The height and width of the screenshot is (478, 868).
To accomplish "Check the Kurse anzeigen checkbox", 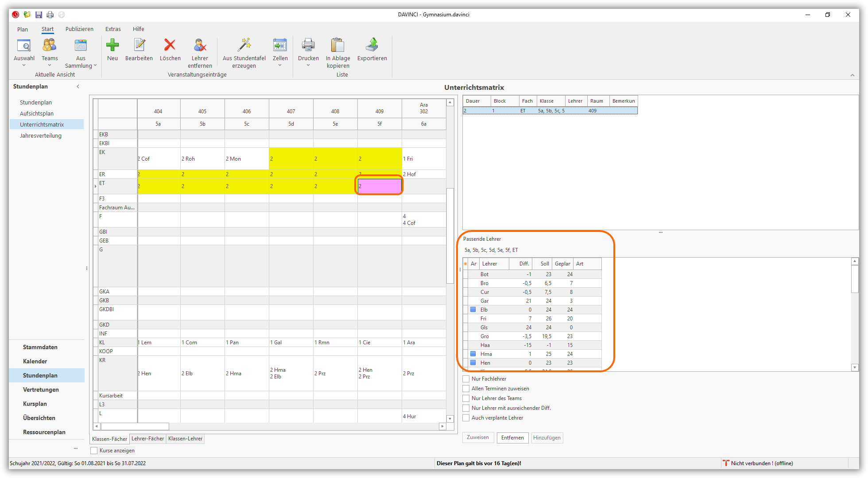I will [94, 451].
